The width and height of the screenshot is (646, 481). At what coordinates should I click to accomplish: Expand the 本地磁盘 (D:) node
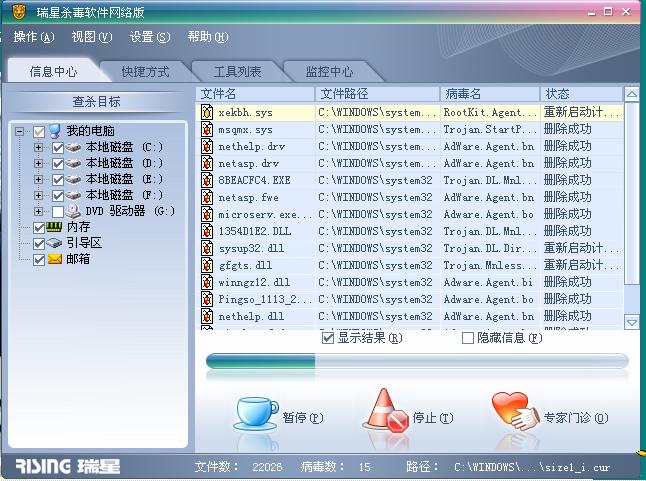pyautogui.click(x=38, y=163)
